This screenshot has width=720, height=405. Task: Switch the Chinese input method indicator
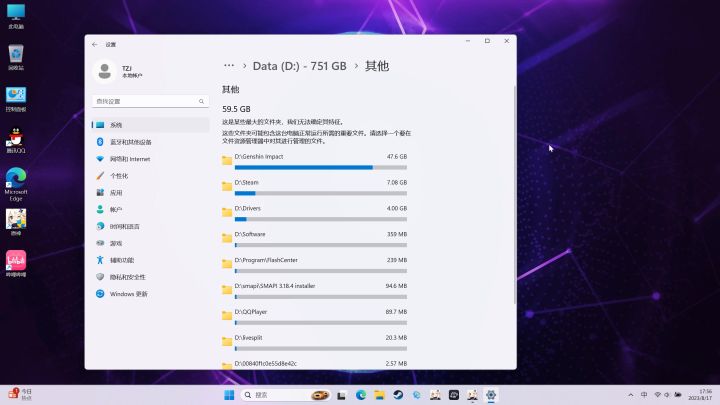[644, 395]
